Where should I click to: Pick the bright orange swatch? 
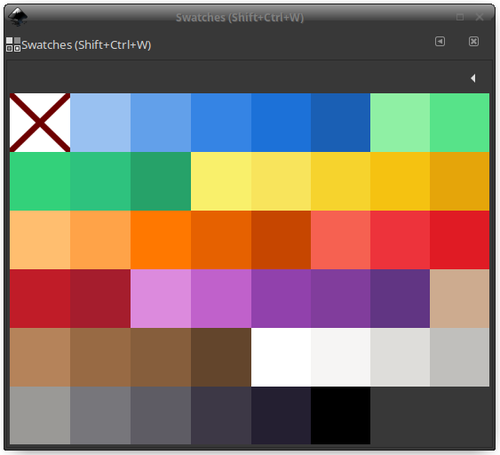pyautogui.click(x=161, y=240)
